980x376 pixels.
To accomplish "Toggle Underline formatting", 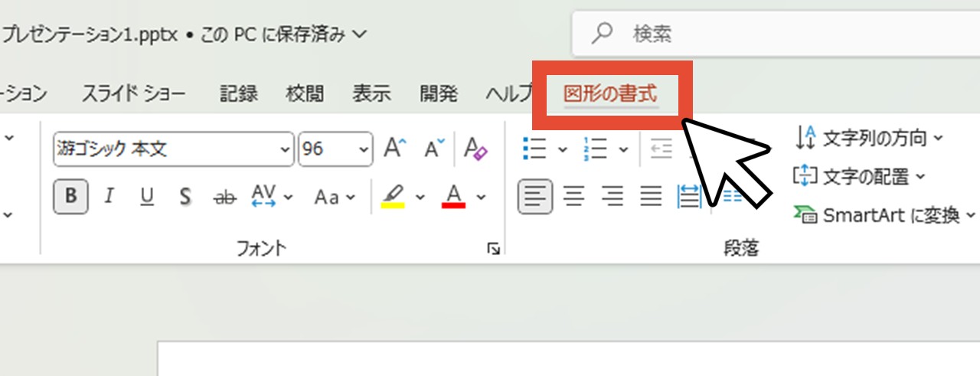I will click(147, 197).
